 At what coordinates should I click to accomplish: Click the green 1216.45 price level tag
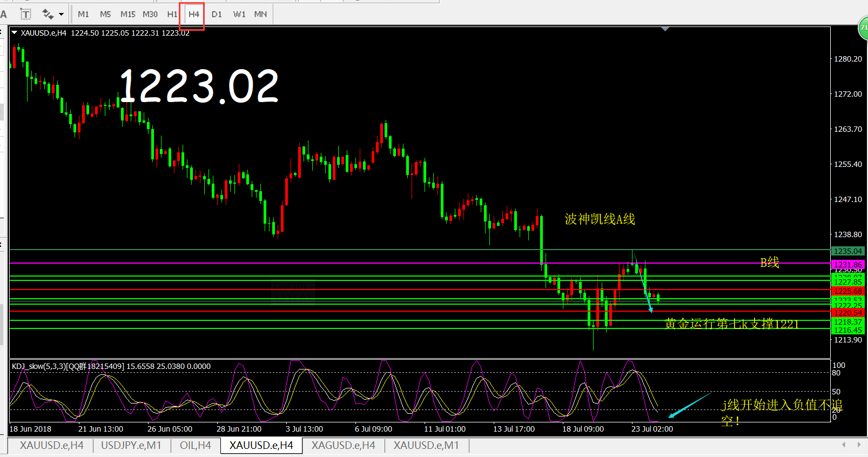[848, 330]
